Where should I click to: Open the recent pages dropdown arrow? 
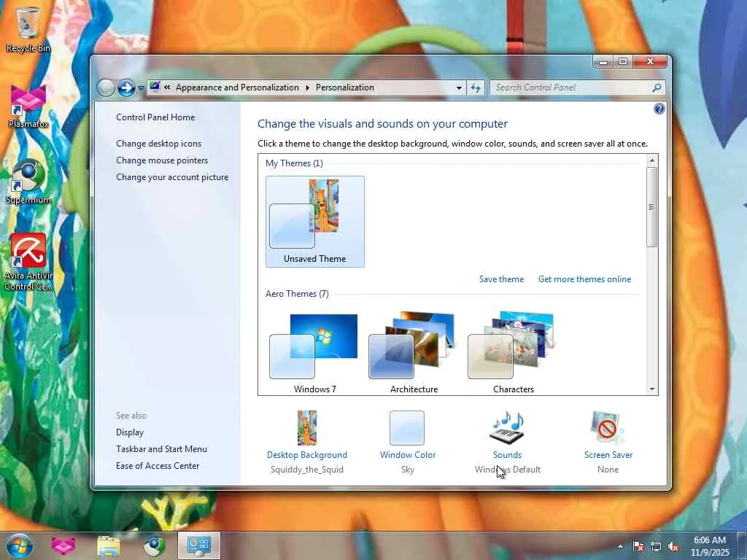click(x=141, y=88)
